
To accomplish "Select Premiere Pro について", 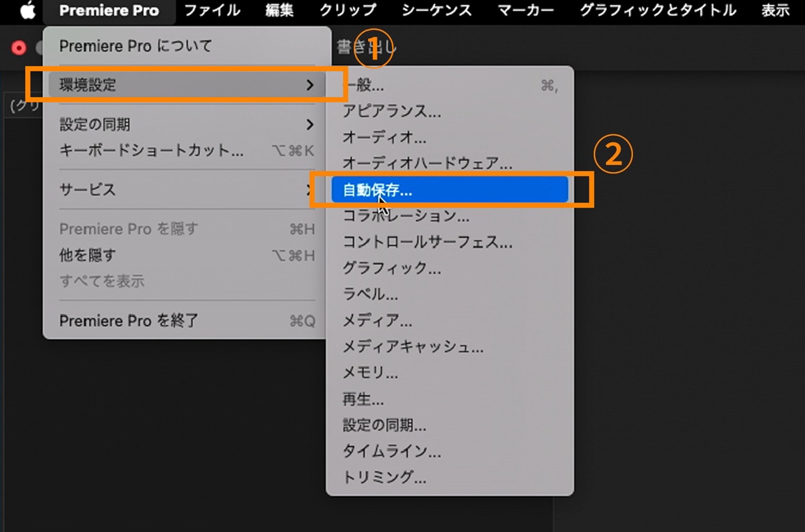I will pos(187,46).
